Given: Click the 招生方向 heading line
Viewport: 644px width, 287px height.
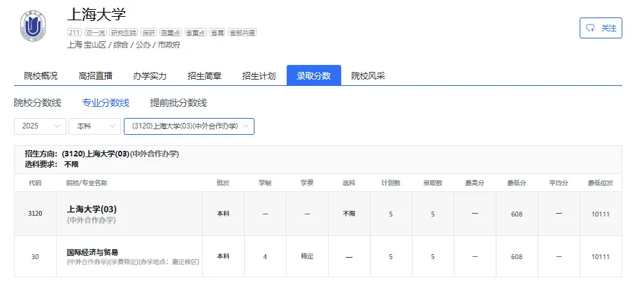Looking at the screenshot, I should (x=102, y=154).
